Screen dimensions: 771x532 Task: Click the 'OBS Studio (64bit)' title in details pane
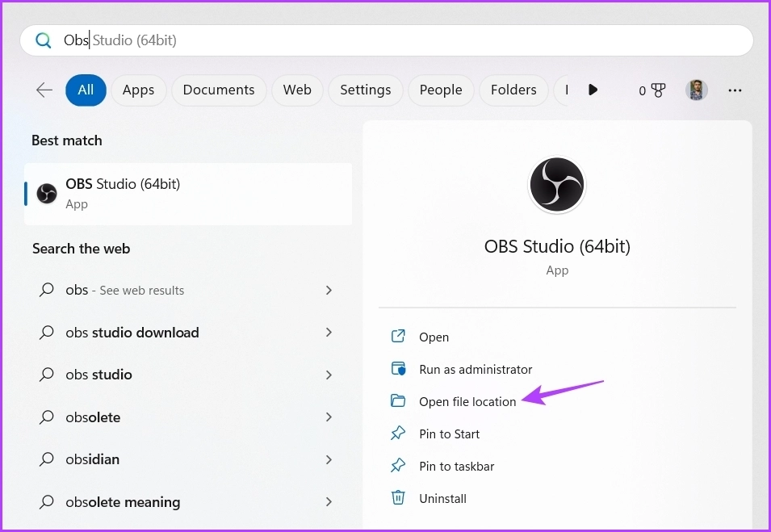click(x=557, y=246)
